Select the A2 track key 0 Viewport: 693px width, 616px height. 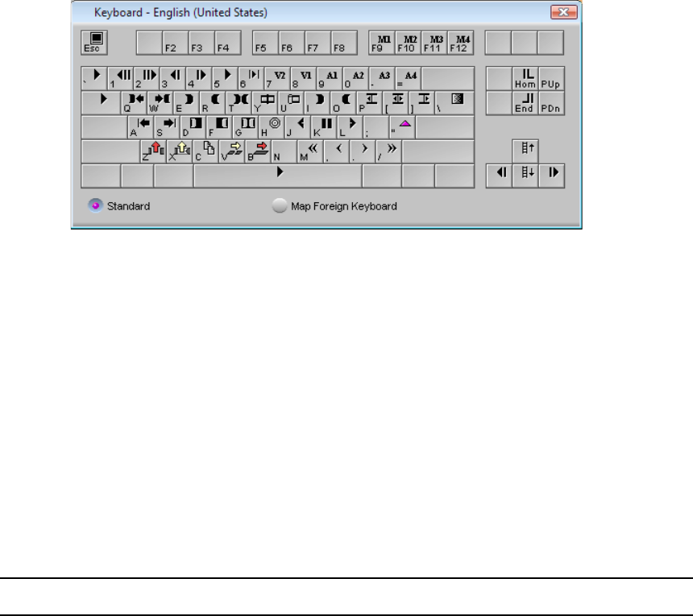[355, 78]
